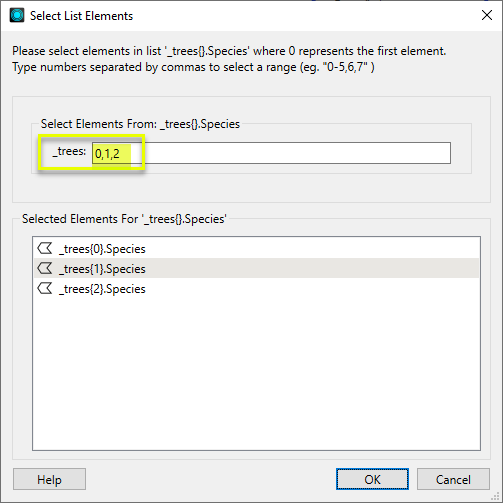The width and height of the screenshot is (503, 503).
Task: Close the Select List Elements dialog
Action: click(x=487, y=15)
